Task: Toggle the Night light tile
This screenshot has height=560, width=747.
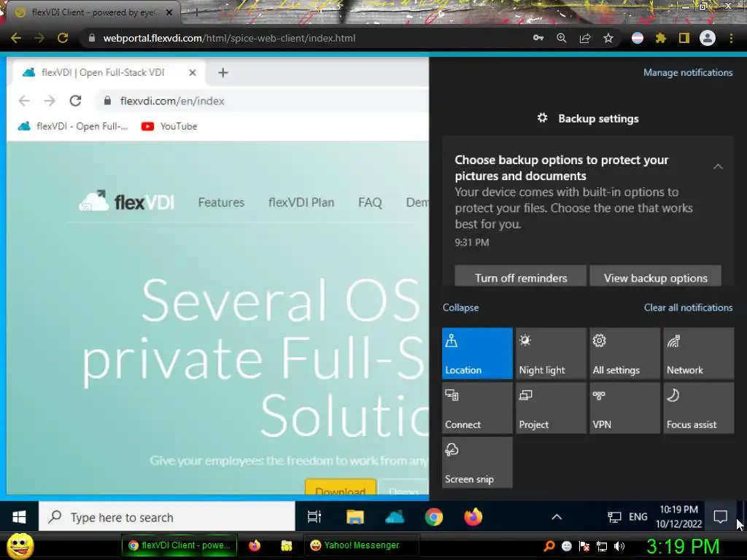Action: click(x=551, y=354)
